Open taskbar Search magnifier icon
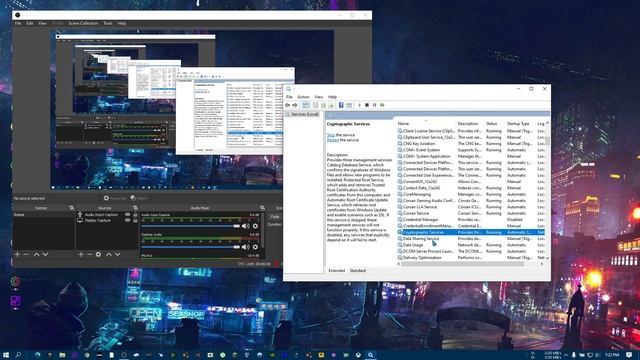 [18, 355]
